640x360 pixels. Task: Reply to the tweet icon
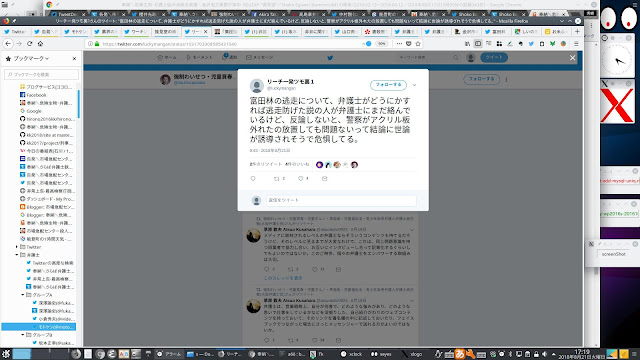tap(253, 179)
